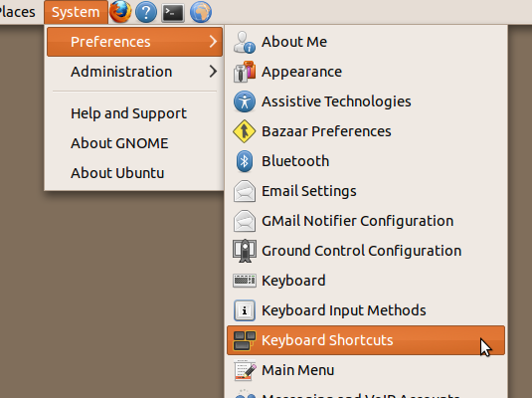Image resolution: width=532 pixels, height=398 pixels.
Task: Launch Firefox from the top panel
Action: 120,12
